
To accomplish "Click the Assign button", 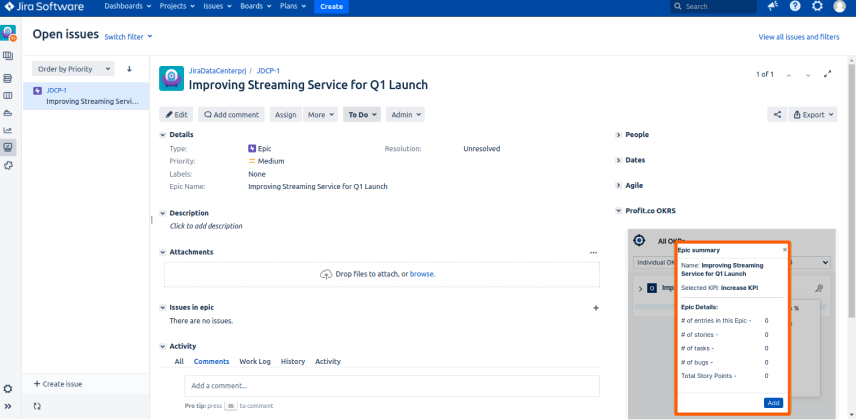I will pos(286,115).
